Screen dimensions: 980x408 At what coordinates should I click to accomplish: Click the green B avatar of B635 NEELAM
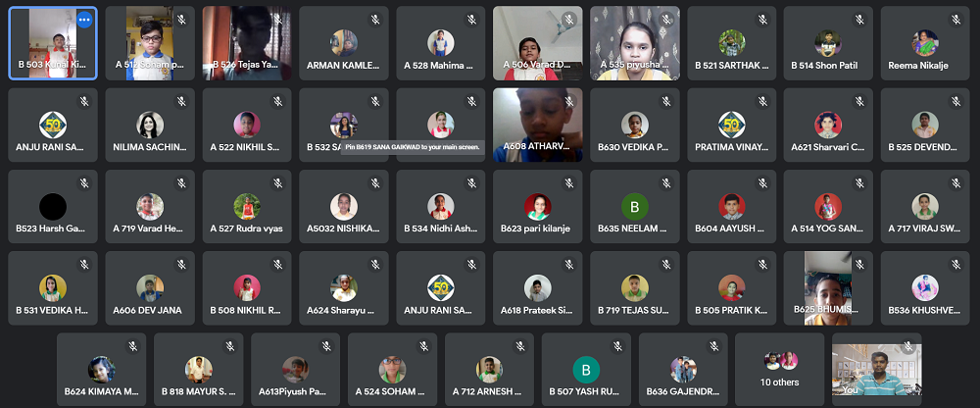pyautogui.click(x=634, y=207)
